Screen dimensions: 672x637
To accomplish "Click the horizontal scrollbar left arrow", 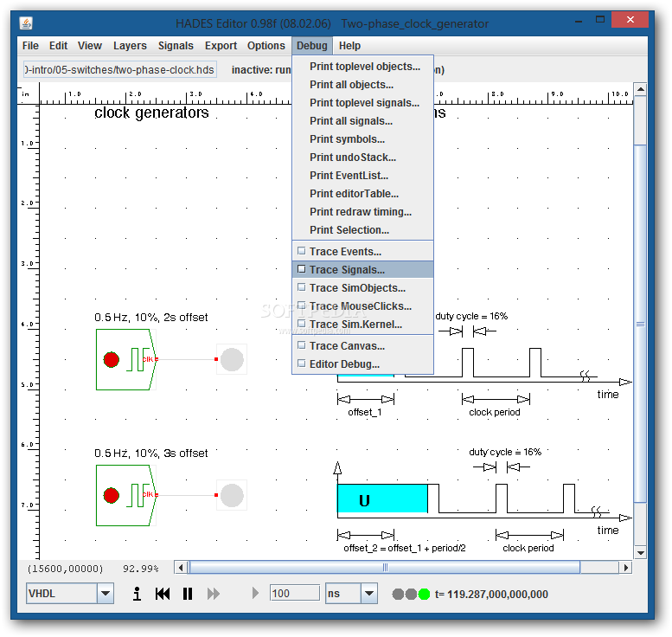I will point(181,568).
